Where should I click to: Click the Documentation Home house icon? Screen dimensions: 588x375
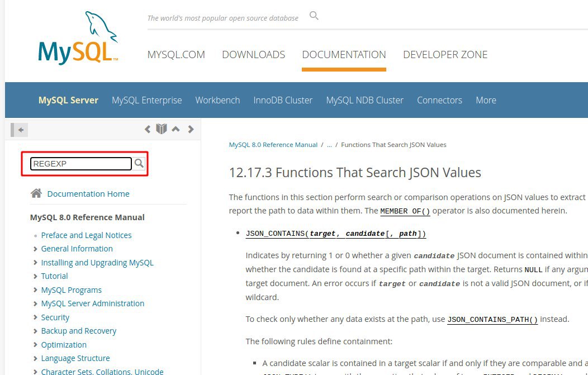(x=36, y=193)
